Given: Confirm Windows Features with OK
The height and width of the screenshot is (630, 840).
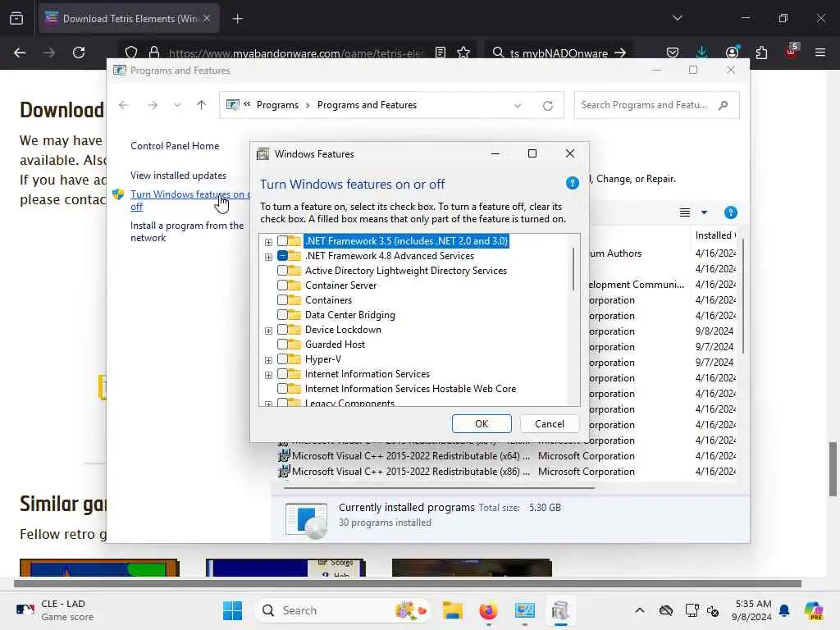Looking at the screenshot, I should [482, 424].
